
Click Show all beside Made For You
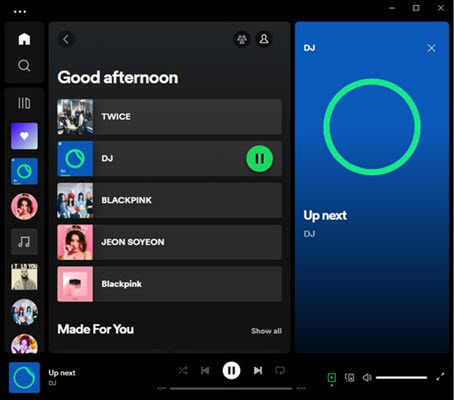point(266,331)
